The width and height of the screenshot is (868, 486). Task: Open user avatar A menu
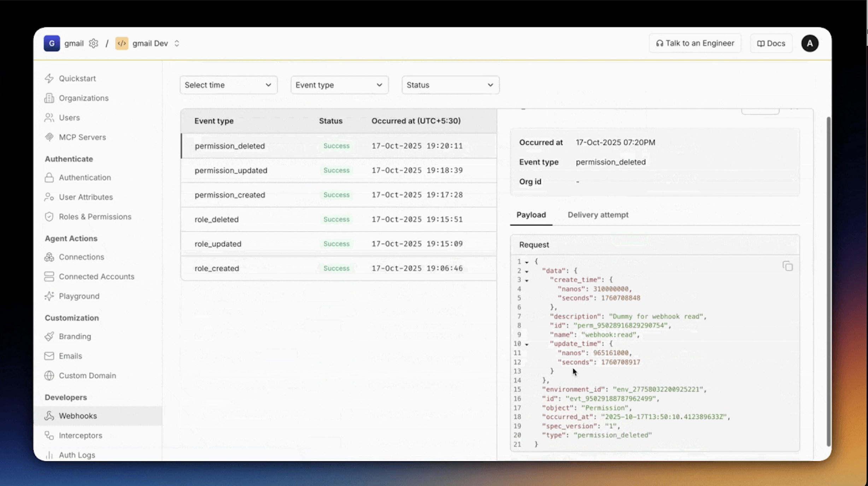810,43
